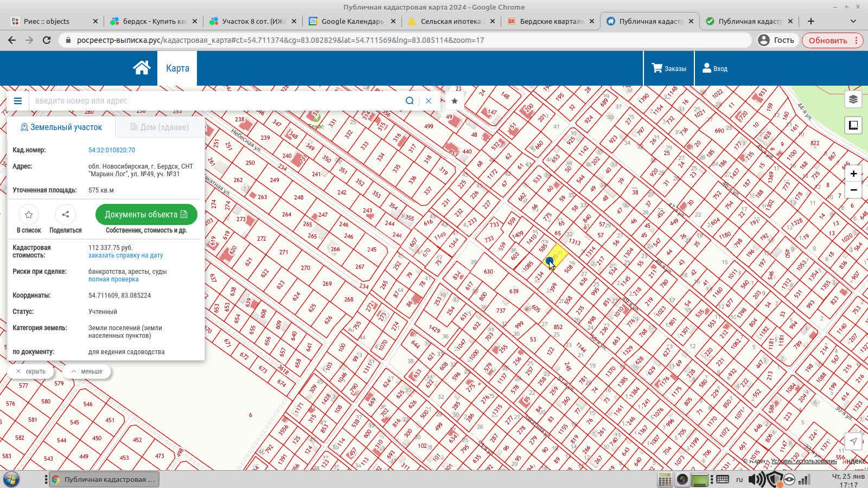Select the map measurement ruler tool
Image resolution: width=868 pixels, height=488 pixels.
tap(853, 126)
